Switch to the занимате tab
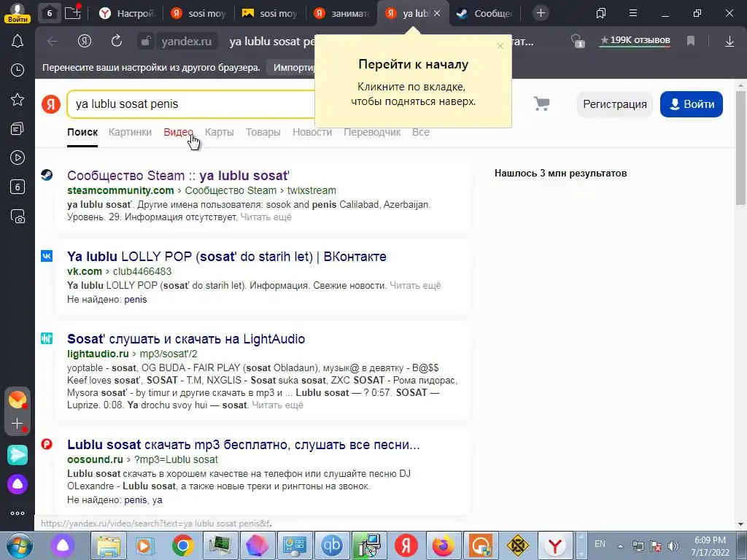Viewport: 747px width, 560px height. point(342,13)
